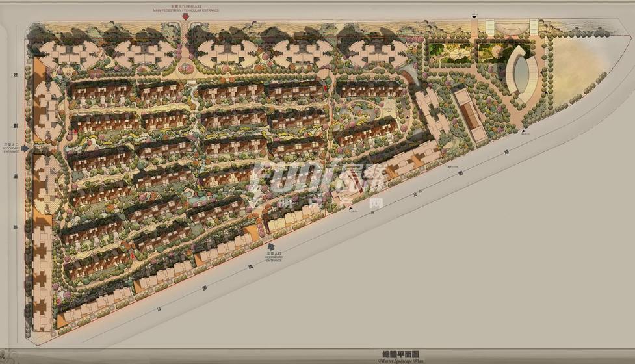This screenshot has height=364, width=635.
Task: Click the red main entrance arrow
Action: click(185, 17)
